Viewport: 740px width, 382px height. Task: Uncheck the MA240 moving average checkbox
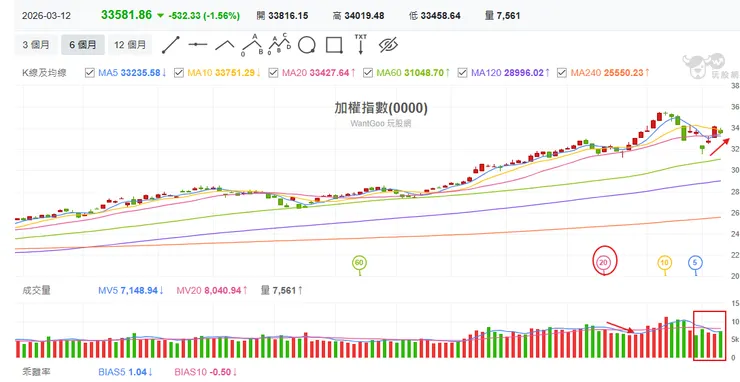(562, 73)
